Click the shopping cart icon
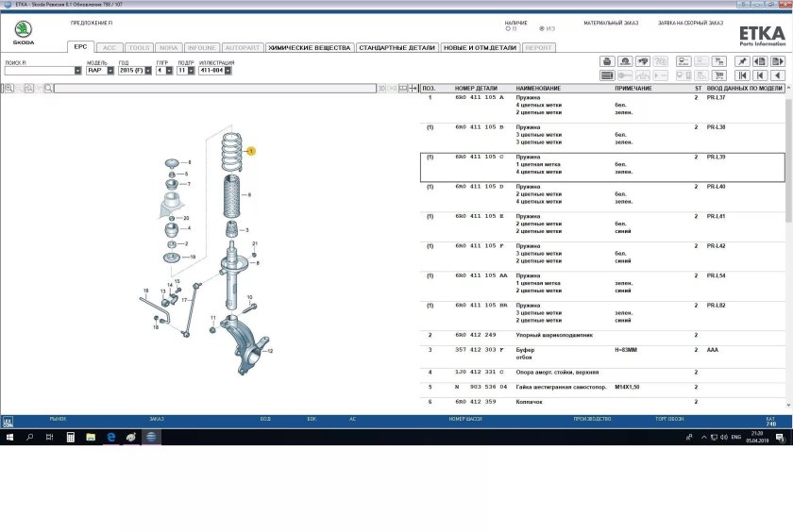 718,75
